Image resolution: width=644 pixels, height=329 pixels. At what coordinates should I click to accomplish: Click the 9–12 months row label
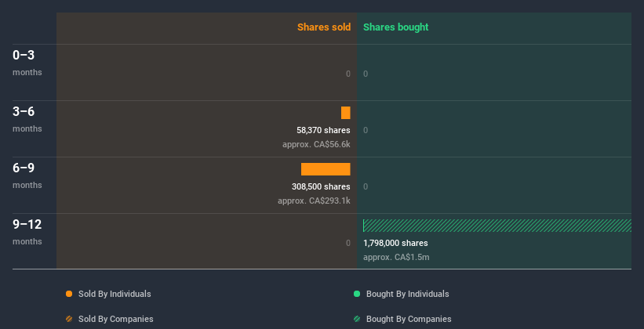(27, 232)
